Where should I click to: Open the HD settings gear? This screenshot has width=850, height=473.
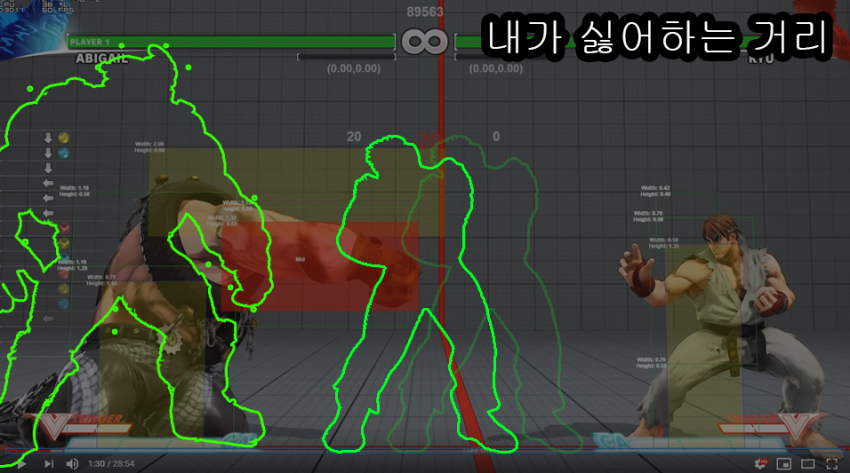(761, 464)
